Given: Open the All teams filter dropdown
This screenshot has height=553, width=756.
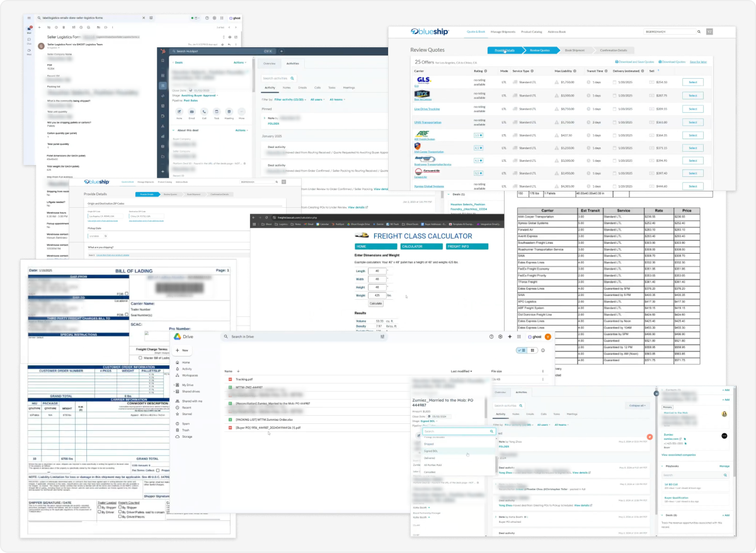Looking at the screenshot, I should [336, 100].
